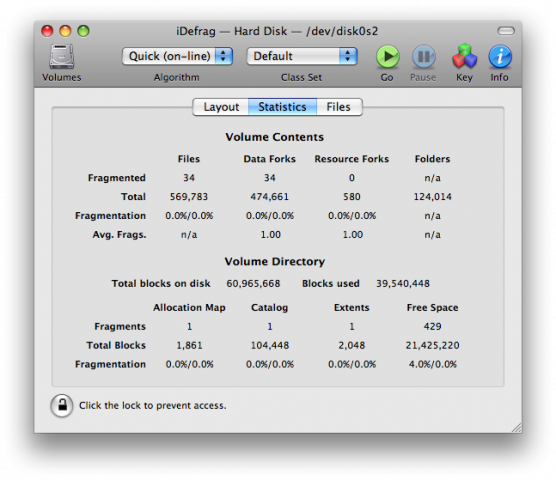The width and height of the screenshot is (556, 480).
Task: Switch to the Layout tab
Action: coord(221,107)
